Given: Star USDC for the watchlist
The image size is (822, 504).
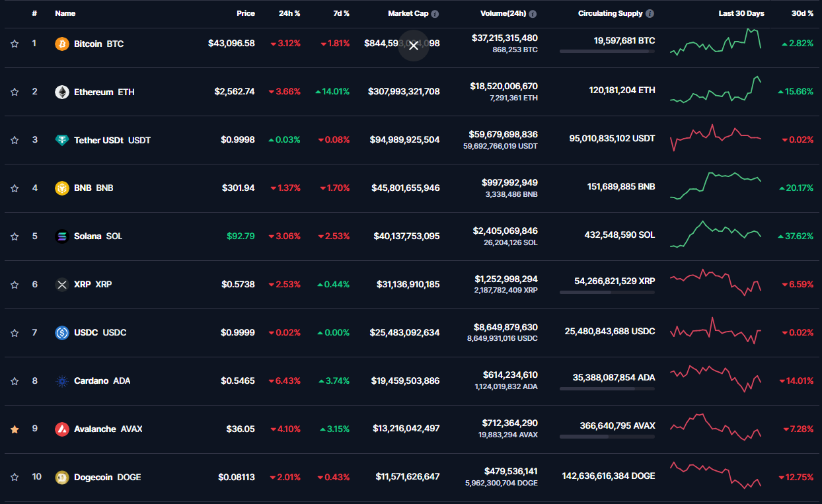Looking at the screenshot, I should [x=15, y=333].
